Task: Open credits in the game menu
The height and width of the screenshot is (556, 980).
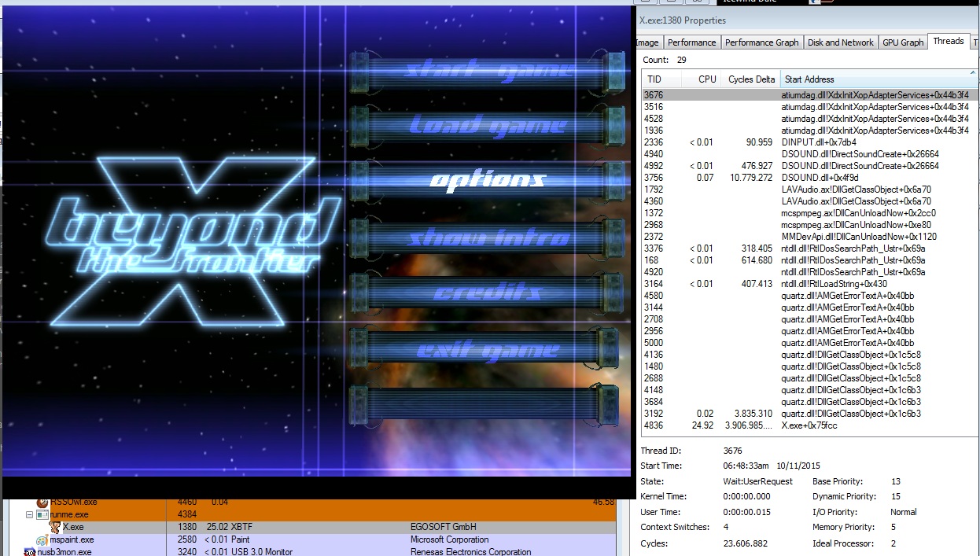Action: pos(488,293)
